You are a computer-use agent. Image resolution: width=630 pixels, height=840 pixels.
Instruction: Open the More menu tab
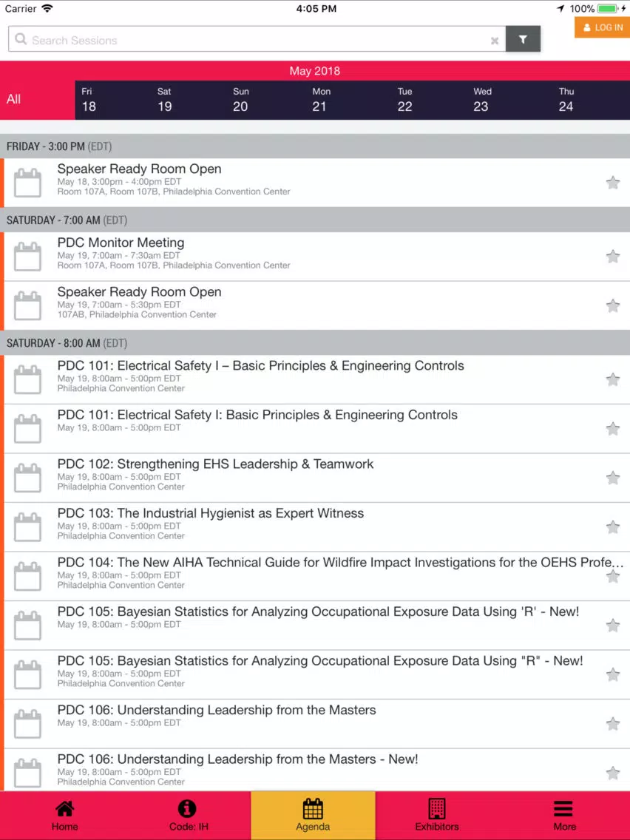point(564,816)
